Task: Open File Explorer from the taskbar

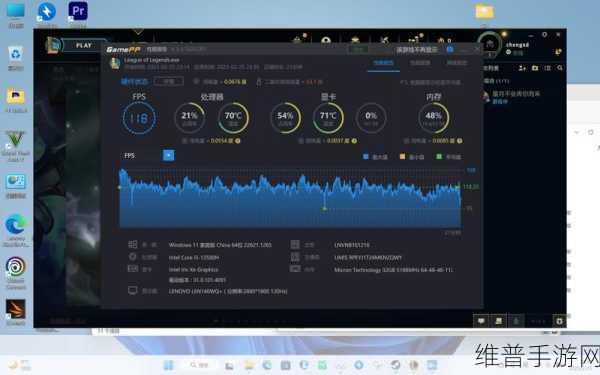Action: tap(249, 365)
